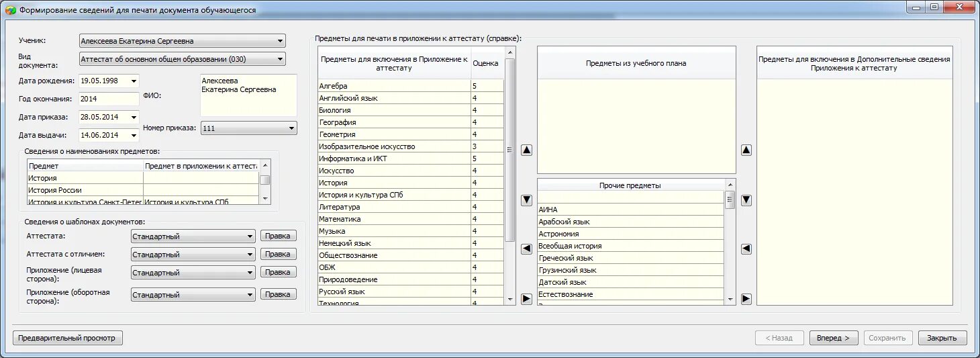Click the left arrow beside the Дополнительные сведения panel
Screen dimensions: 980x358
pyautogui.click(x=746, y=249)
